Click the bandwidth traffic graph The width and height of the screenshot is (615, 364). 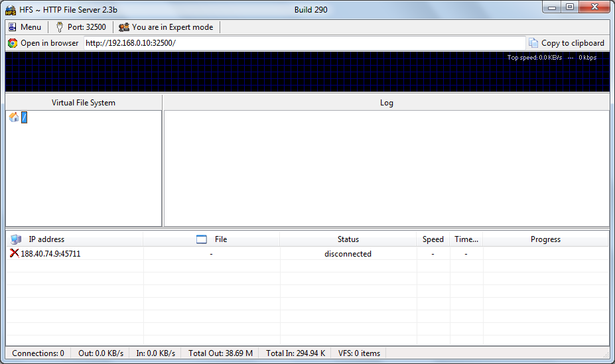point(308,72)
